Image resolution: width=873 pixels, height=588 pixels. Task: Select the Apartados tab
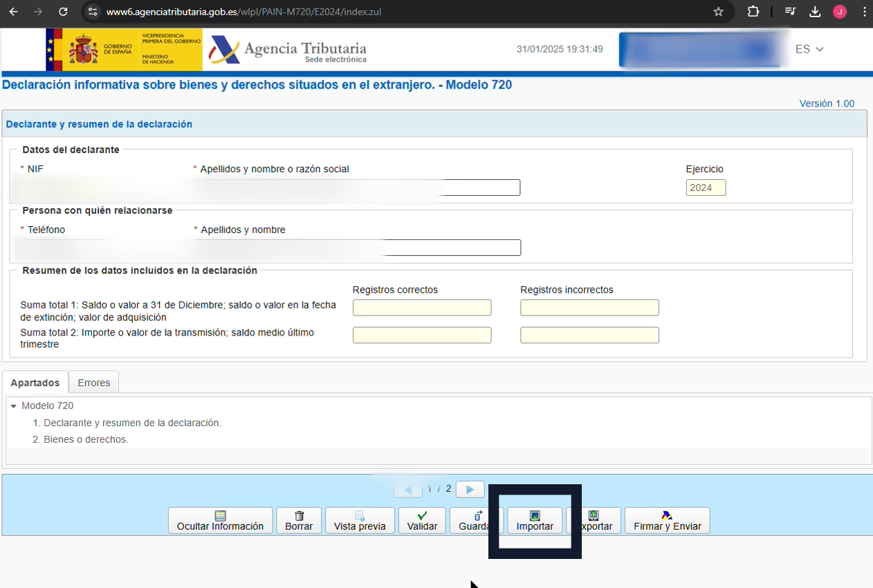click(35, 383)
